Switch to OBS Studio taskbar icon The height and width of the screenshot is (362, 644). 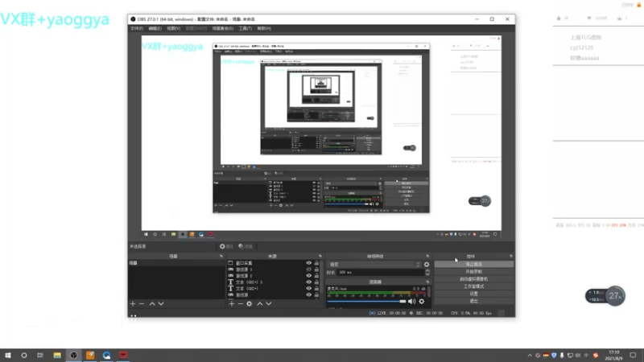[73, 356]
